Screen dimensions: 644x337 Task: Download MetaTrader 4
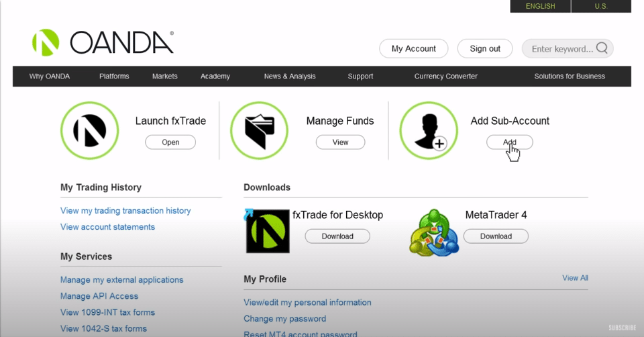pyautogui.click(x=496, y=236)
